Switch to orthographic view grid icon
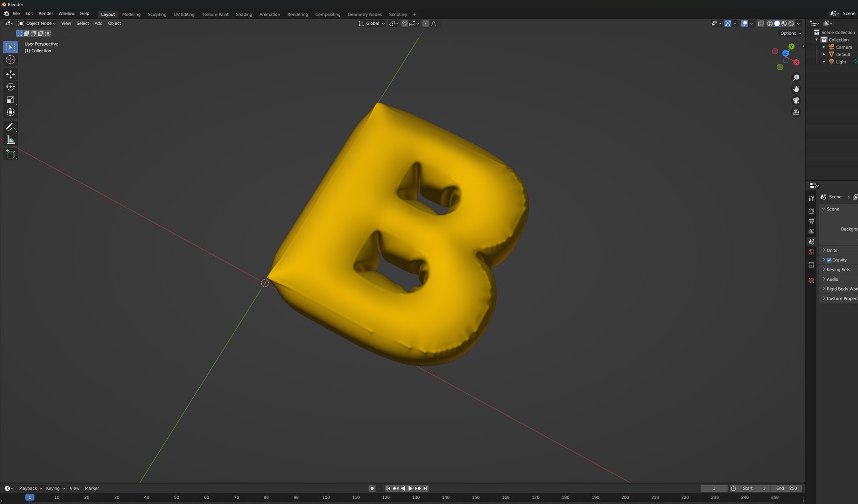This screenshot has height=504, width=858. click(796, 112)
